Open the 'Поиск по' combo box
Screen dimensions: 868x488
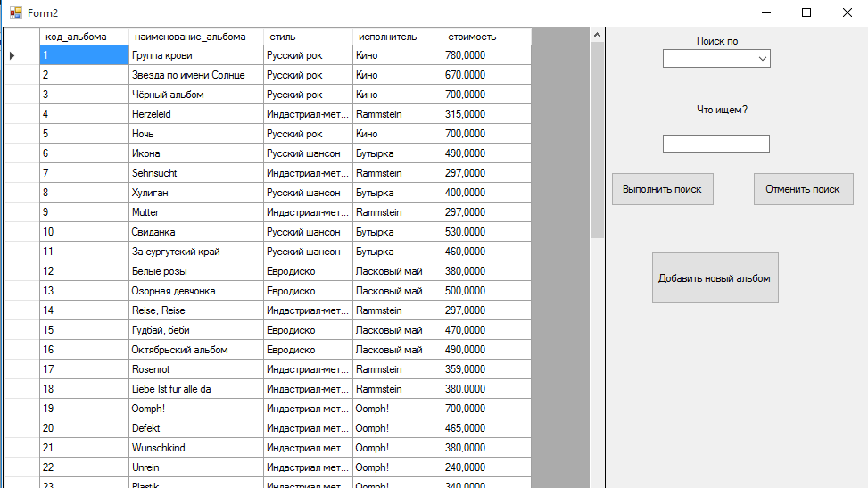(716, 59)
